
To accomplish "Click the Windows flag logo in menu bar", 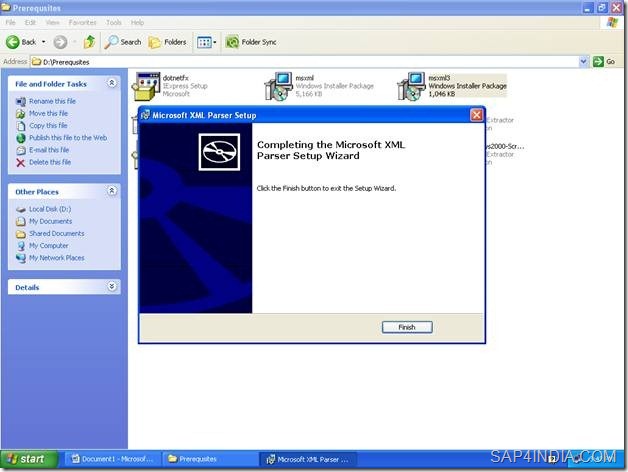I will point(612,22).
